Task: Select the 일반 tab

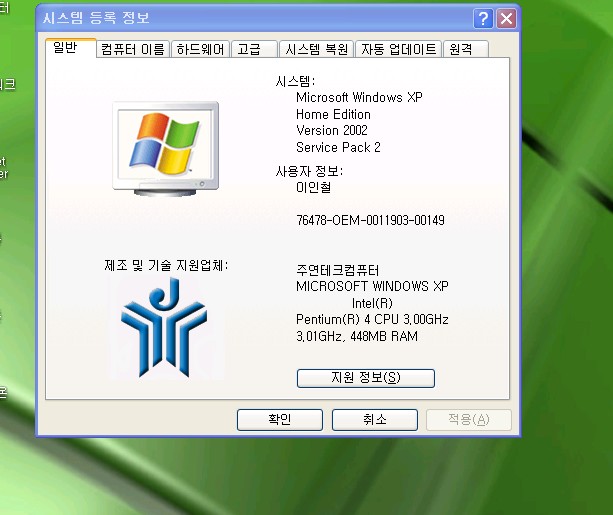Action: pos(64,47)
